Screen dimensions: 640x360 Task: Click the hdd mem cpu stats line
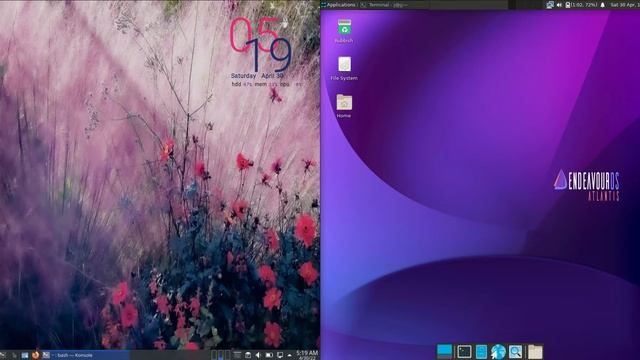(267, 84)
